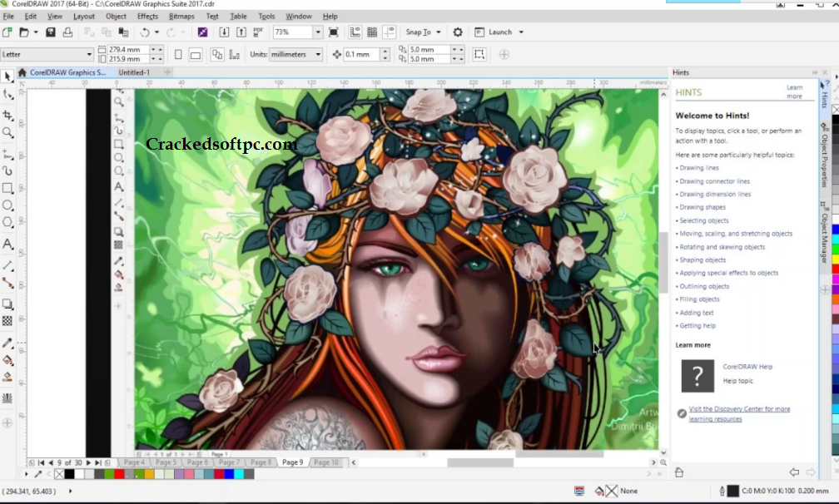This screenshot has width=839, height=504.
Task: Open CorelDRAW Help question mark button
Action: (698, 376)
